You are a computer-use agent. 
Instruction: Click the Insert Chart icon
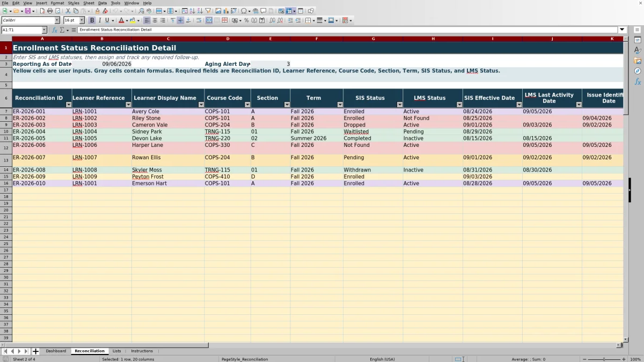pyautogui.click(x=225, y=11)
